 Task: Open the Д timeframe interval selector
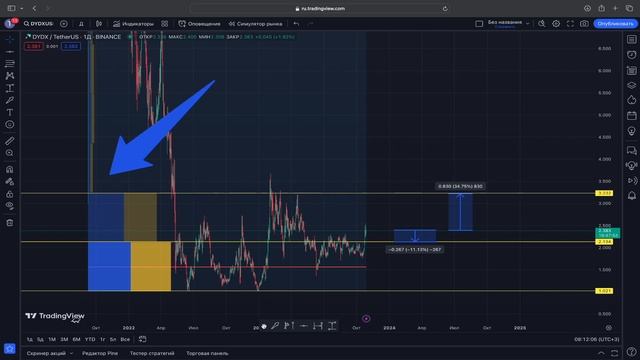click(x=81, y=24)
